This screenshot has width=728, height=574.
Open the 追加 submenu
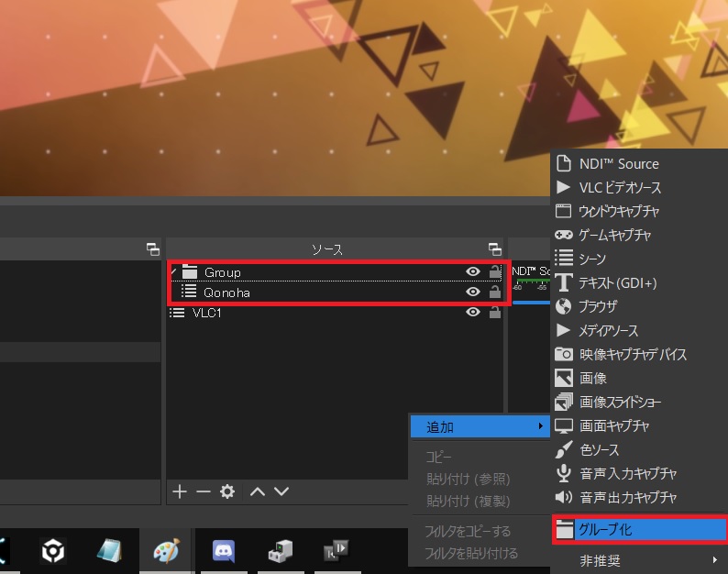point(480,426)
